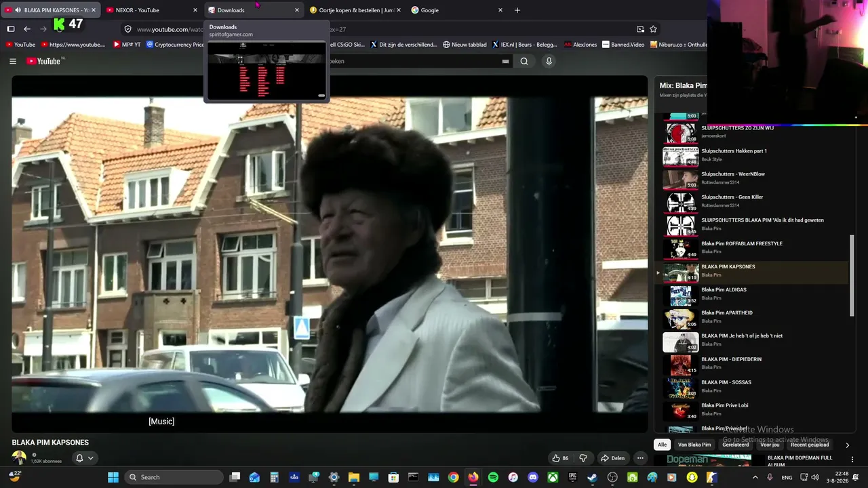Open a new browser tab
This screenshot has width=868, height=488.
point(517,10)
